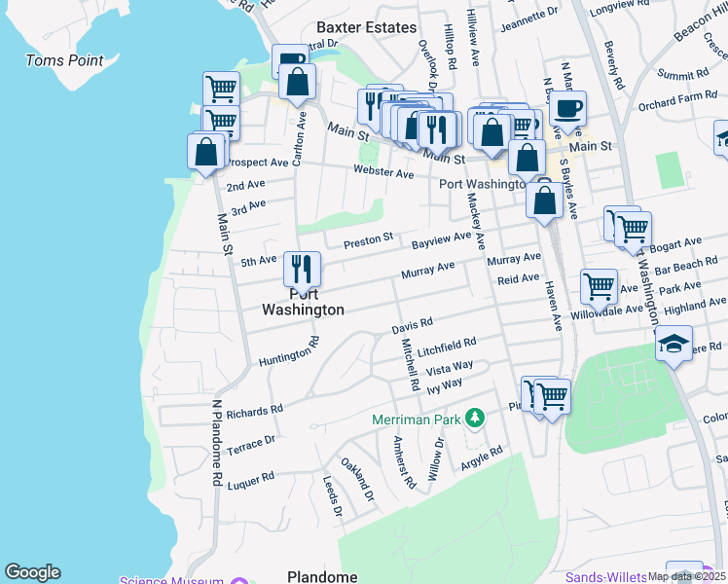The image size is (728, 584).
Task: Click the shopping bag marker near Carlton Ave
Action: click(x=297, y=83)
